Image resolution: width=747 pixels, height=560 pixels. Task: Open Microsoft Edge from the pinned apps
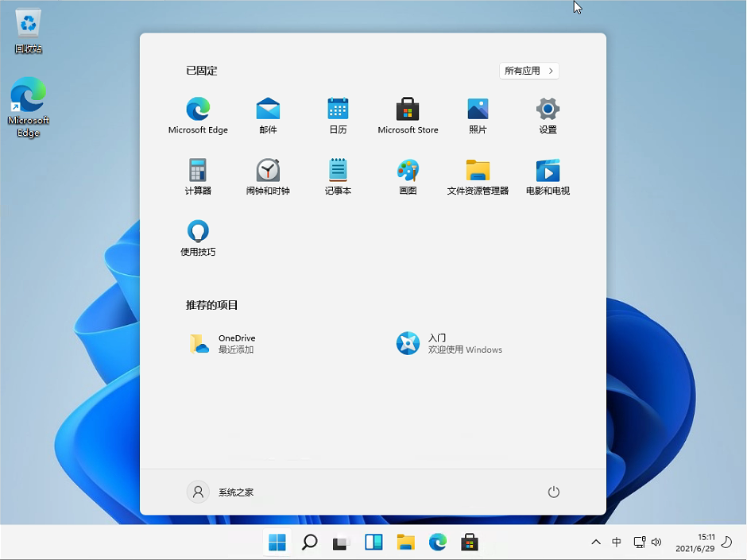198,113
